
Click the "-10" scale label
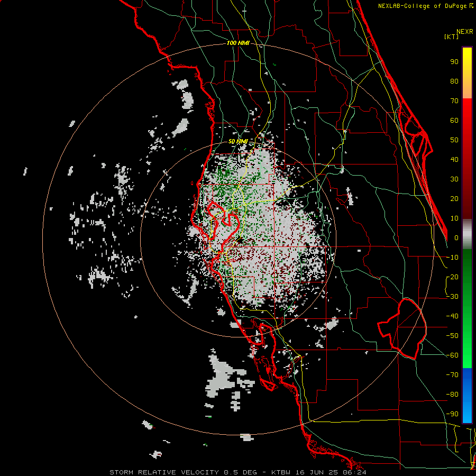coord(453,258)
